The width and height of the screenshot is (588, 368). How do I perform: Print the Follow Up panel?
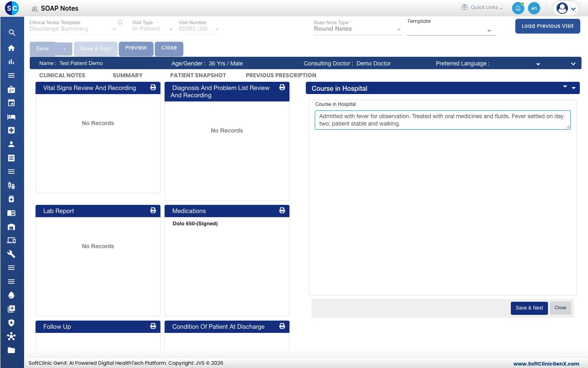tap(153, 326)
